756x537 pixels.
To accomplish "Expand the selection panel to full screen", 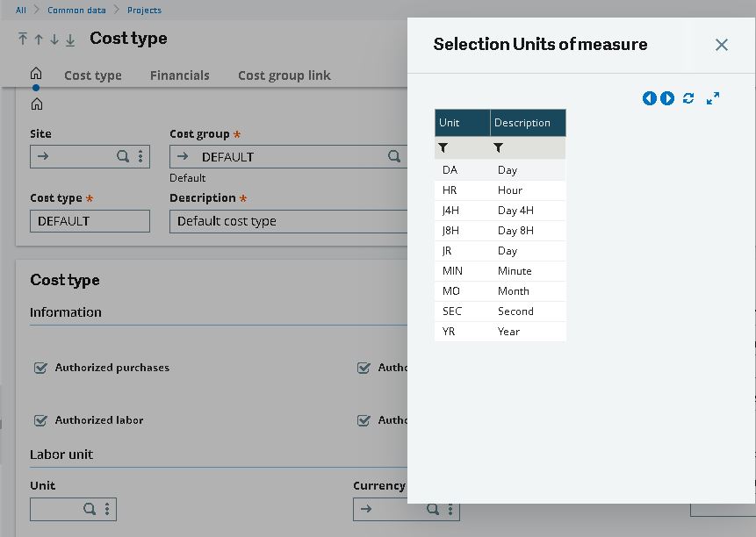I will [x=713, y=98].
